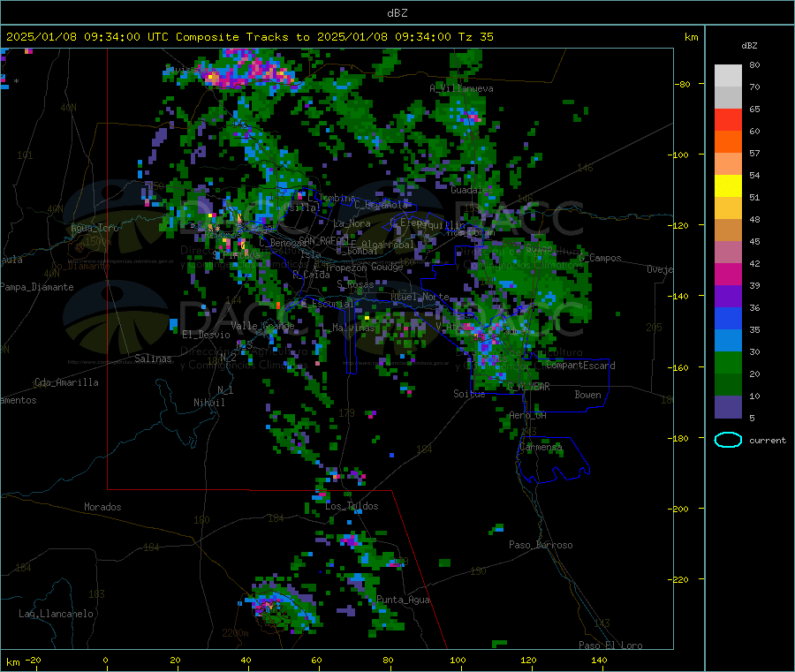Screen dimensions: 795x672
Task: Click legend value 80
Action: click(x=754, y=64)
